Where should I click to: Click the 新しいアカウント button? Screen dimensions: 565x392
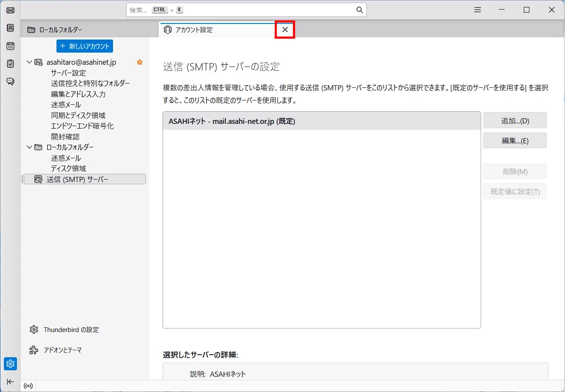click(84, 46)
